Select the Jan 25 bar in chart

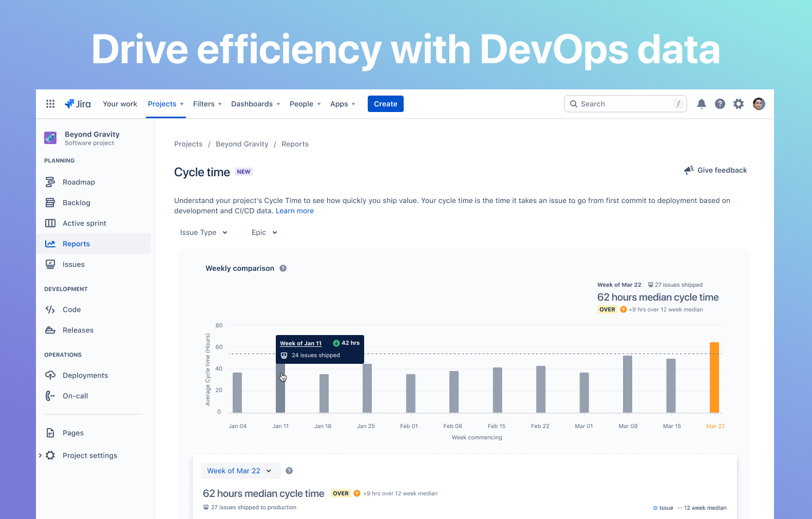pyautogui.click(x=367, y=388)
